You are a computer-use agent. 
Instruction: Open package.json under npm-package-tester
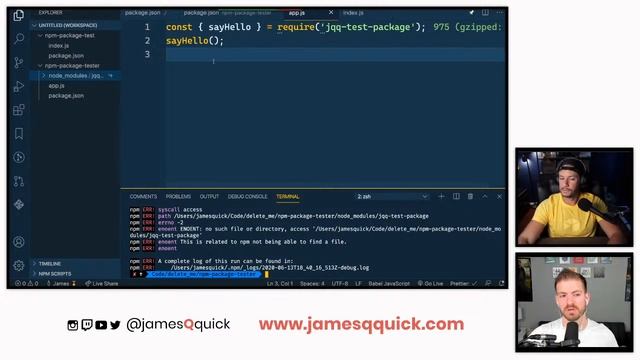point(66,96)
